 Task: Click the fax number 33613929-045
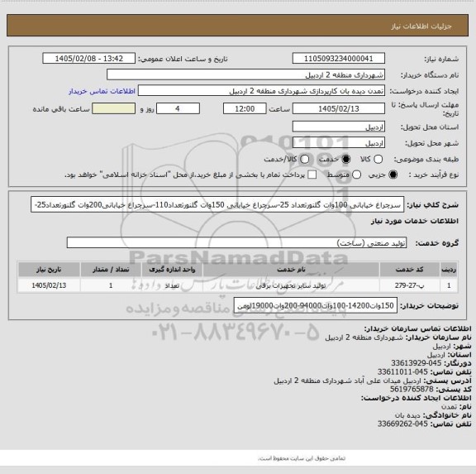point(416,363)
